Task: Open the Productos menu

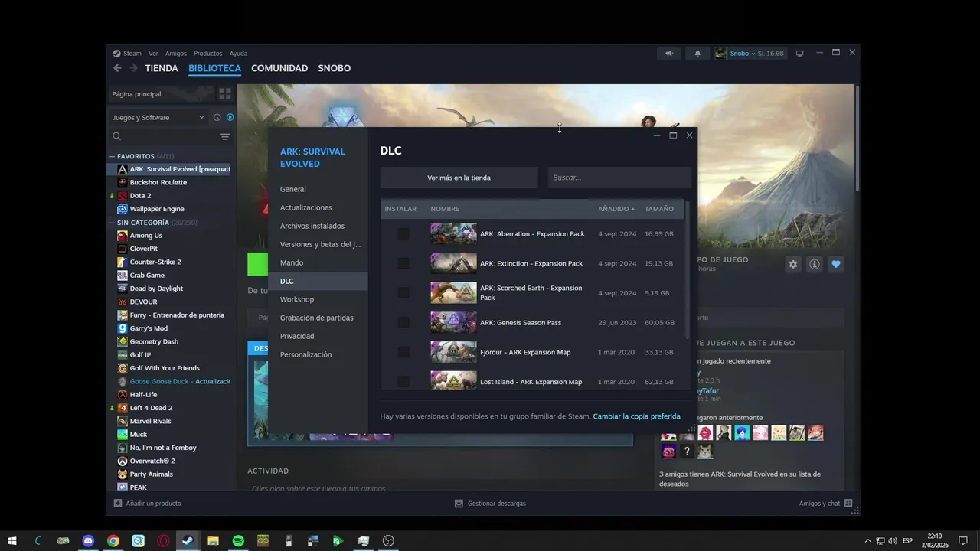Action: [207, 54]
